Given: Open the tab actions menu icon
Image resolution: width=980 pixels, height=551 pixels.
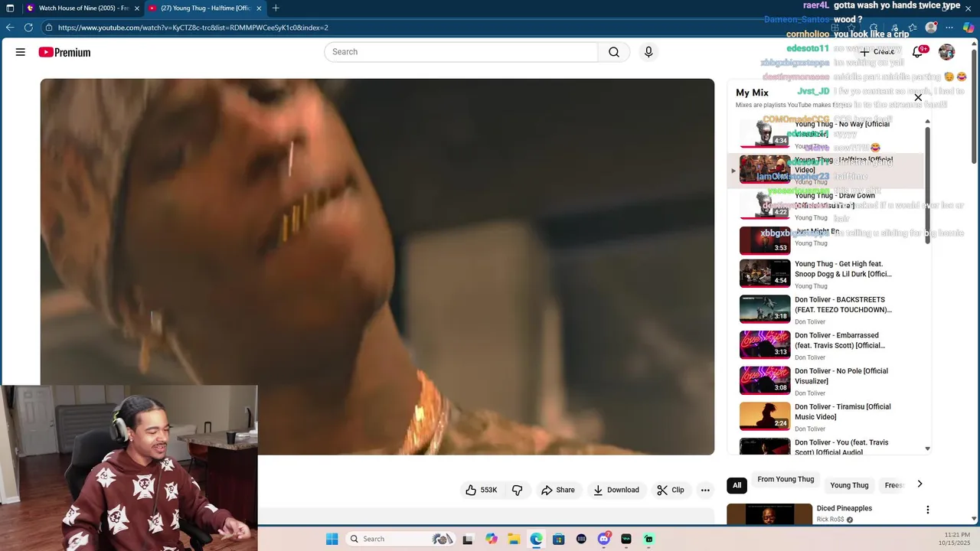Looking at the screenshot, I should pos(10,8).
